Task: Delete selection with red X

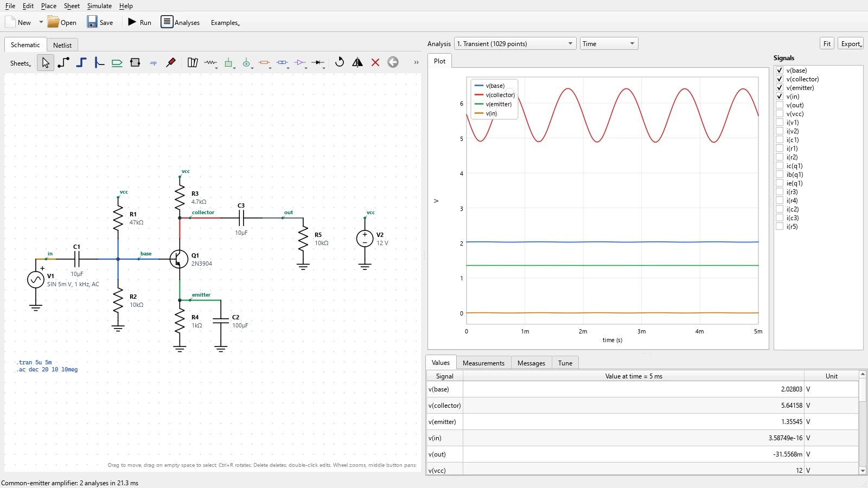Action: [x=375, y=62]
